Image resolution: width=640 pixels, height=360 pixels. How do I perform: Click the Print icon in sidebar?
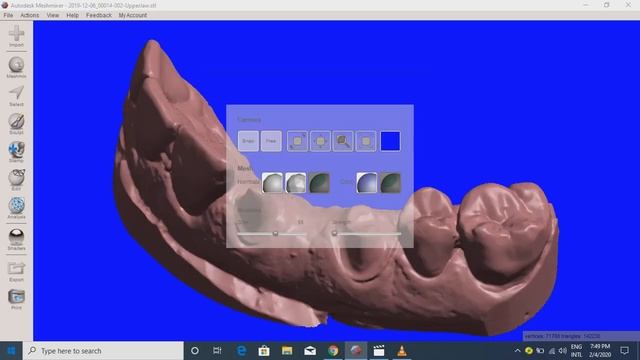coord(16,299)
